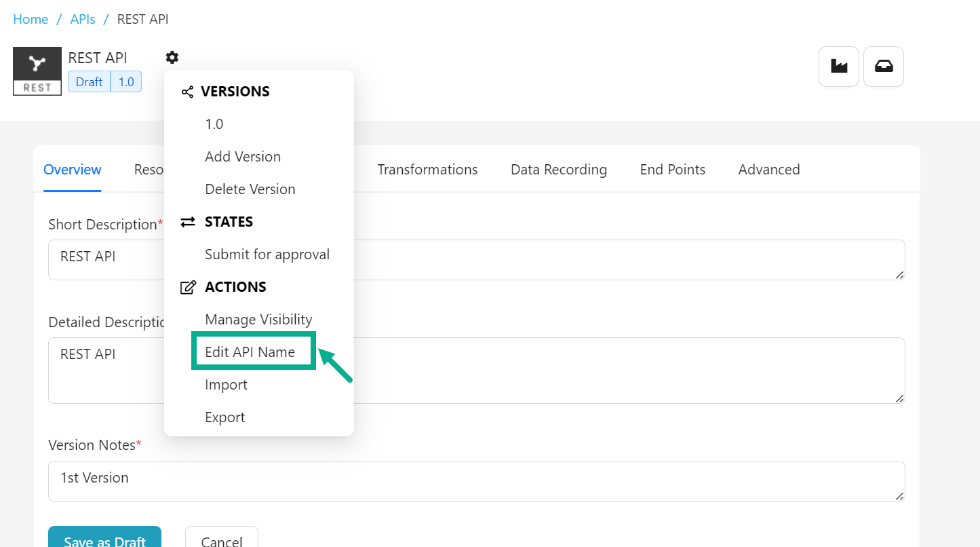Click the Import menu item
This screenshot has width=980, height=547.
click(x=226, y=385)
